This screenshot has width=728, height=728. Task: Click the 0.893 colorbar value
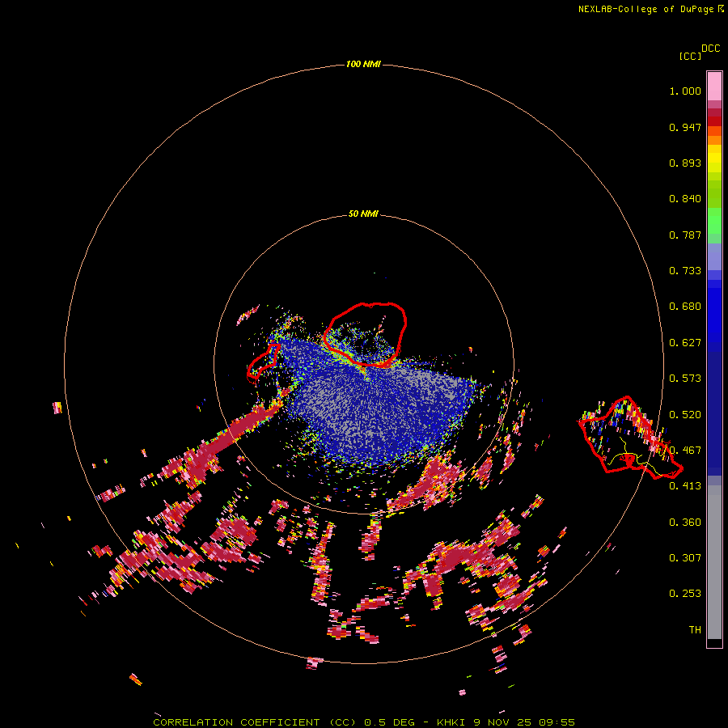[685, 163]
